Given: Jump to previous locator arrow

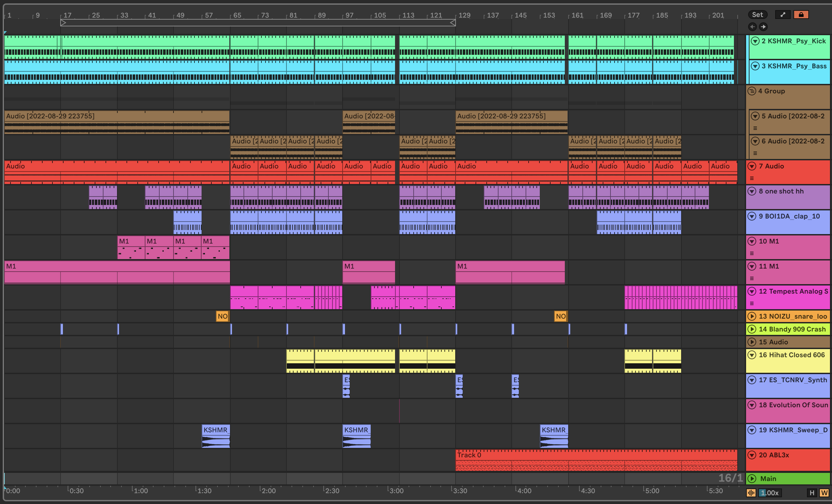Looking at the screenshot, I should coord(752,27).
